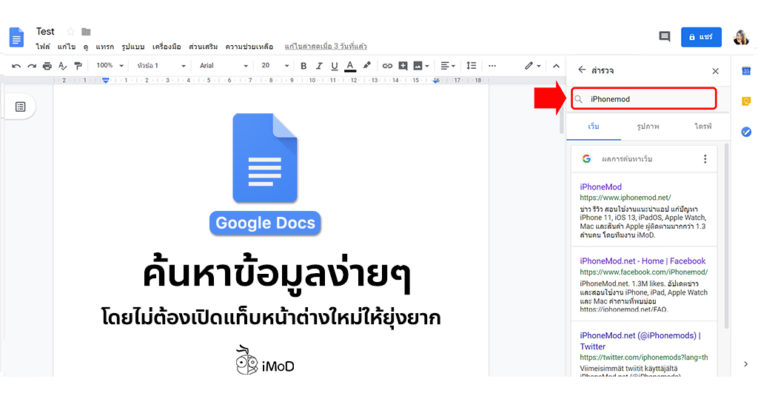Open the iPhoneMod search result
Viewport: 758px width, 396px height.
click(x=600, y=187)
